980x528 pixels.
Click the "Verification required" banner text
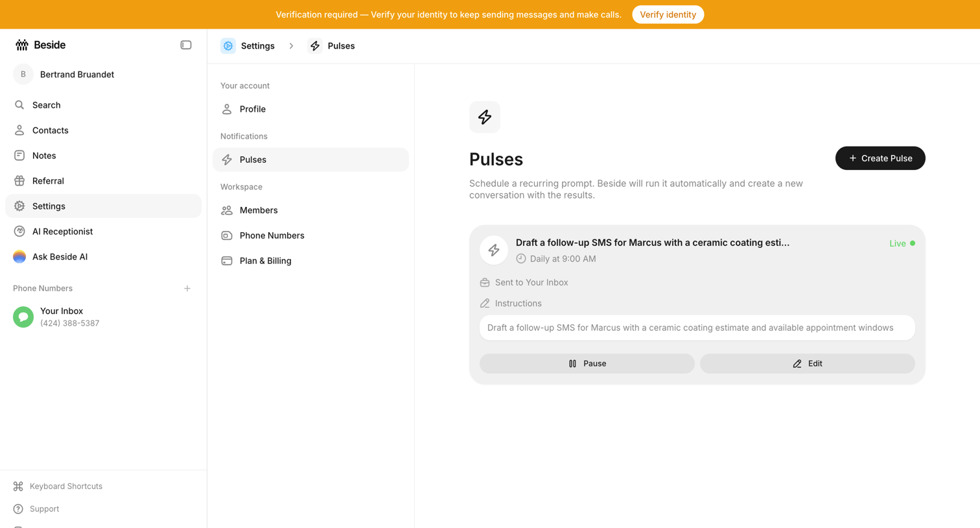pyautogui.click(x=449, y=14)
